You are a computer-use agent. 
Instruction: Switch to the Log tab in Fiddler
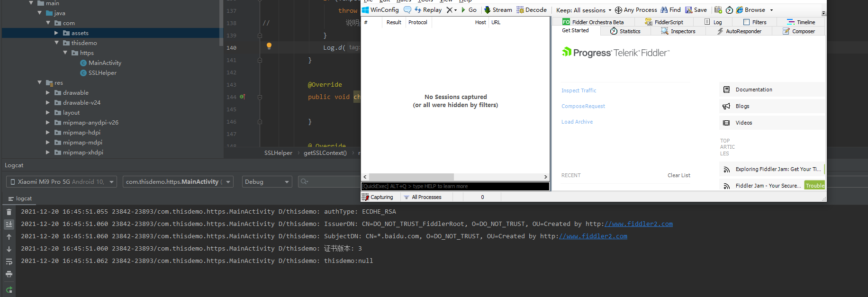(x=713, y=22)
